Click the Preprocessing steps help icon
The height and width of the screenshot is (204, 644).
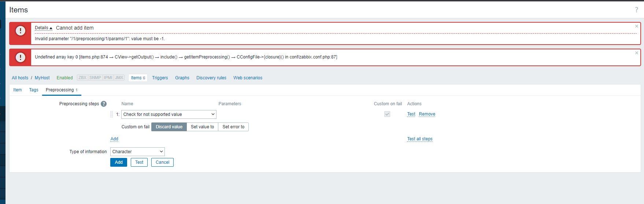[104, 104]
